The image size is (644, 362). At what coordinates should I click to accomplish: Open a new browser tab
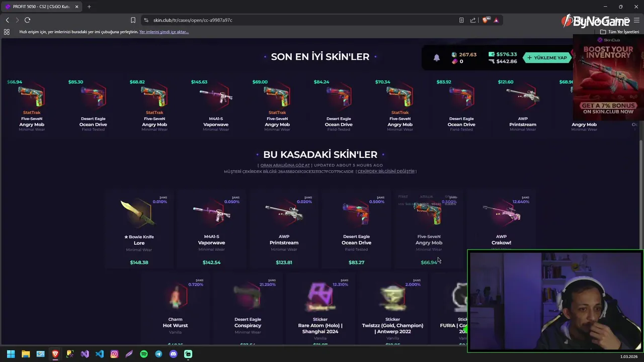click(89, 7)
